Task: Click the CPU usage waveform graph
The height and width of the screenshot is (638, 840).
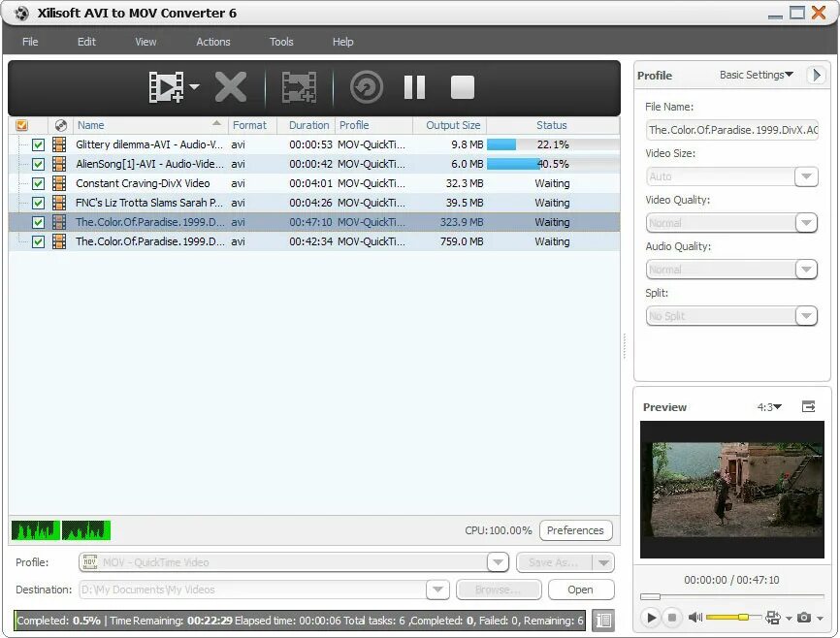Action: tap(60, 530)
